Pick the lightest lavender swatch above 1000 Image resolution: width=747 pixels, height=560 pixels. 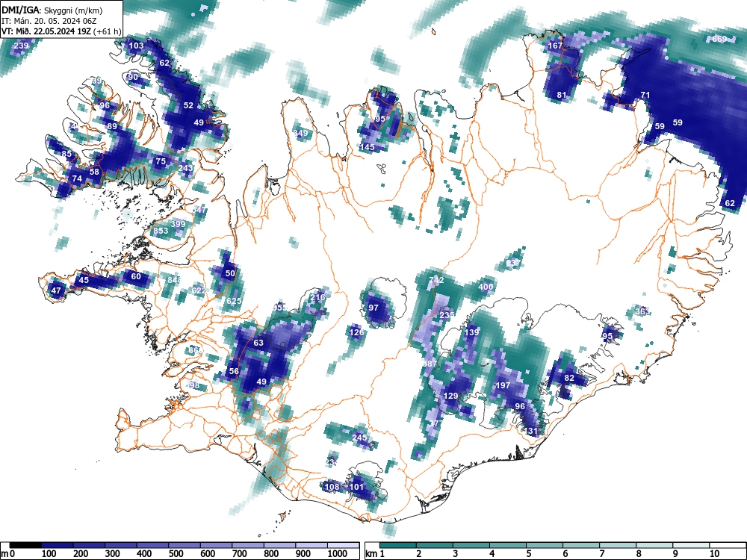[x=343, y=545]
